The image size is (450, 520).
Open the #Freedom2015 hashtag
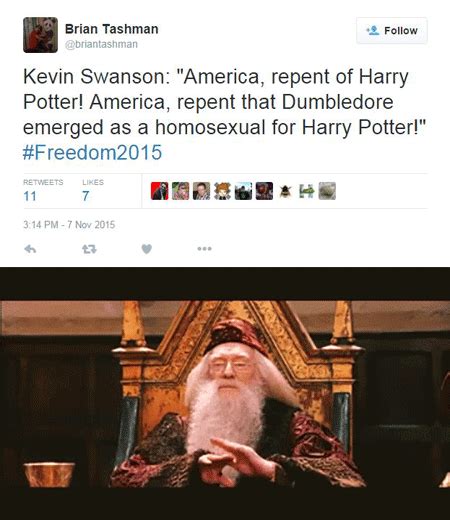pyautogui.click(x=92, y=152)
